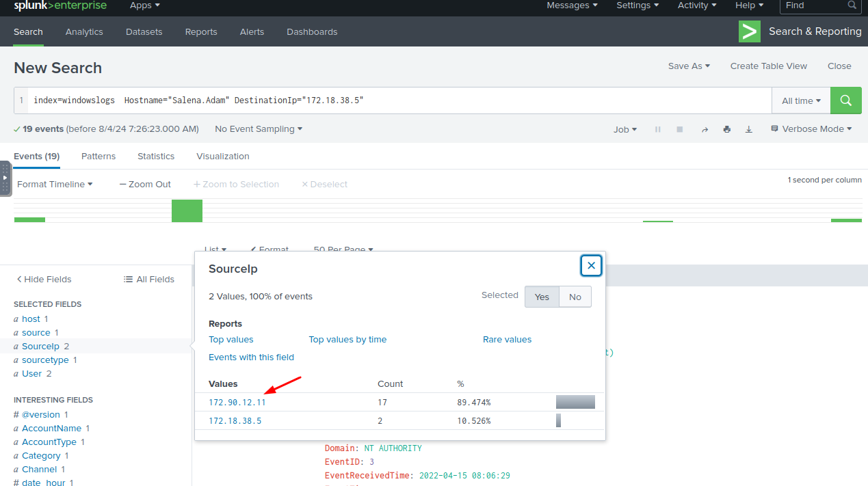Export results using the download icon
This screenshot has height=486, width=868.
tap(748, 129)
